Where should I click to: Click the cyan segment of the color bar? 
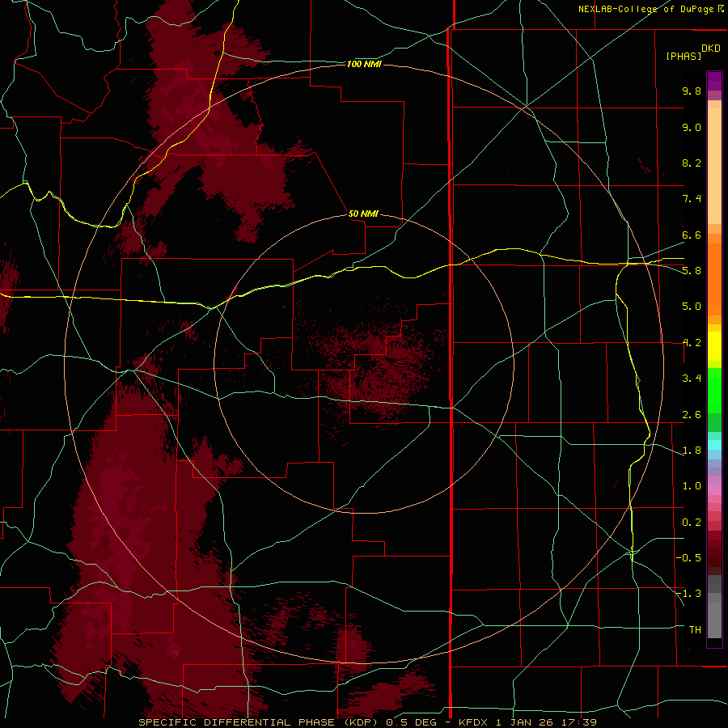pos(714,445)
